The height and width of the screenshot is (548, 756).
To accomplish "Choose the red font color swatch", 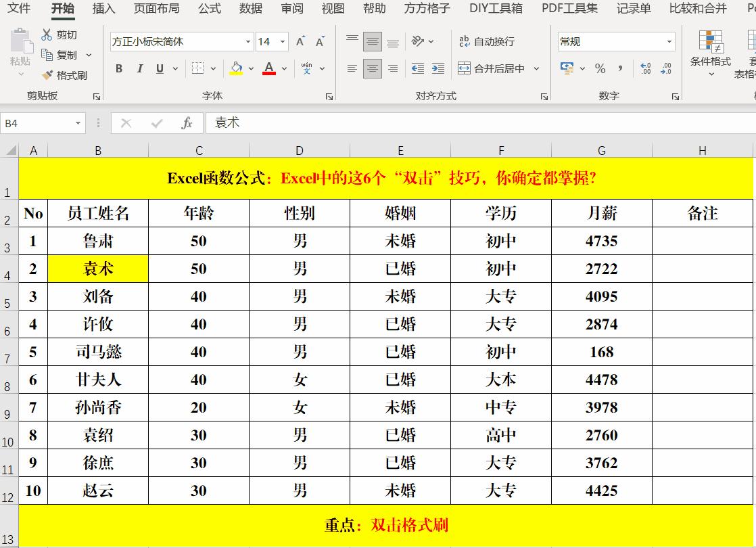I will click(x=270, y=74).
